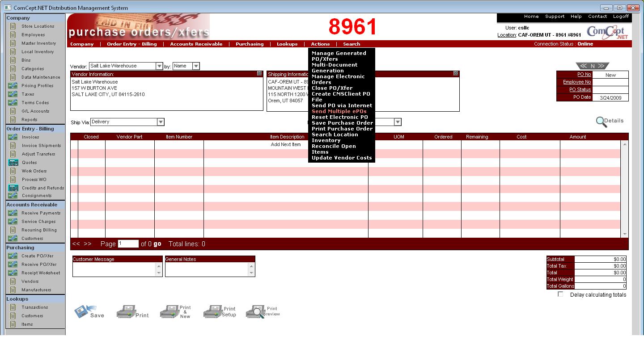Screen dimensions: 644x357
Task: Click the Print printer icon
Action: [125, 312]
